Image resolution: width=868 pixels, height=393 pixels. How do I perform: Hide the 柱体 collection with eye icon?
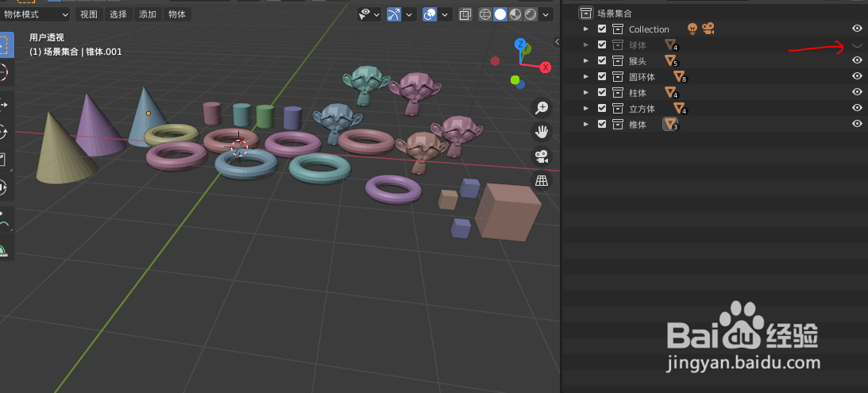point(857,92)
